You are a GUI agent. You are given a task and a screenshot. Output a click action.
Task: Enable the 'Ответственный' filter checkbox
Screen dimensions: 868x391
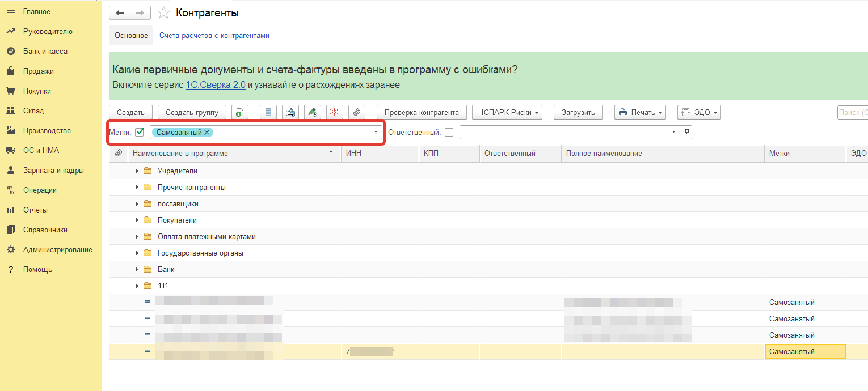click(449, 133)
